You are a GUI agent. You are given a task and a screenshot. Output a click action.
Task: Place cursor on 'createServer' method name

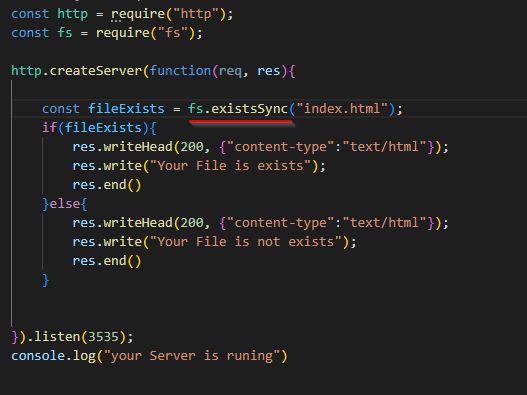(x=96, y=71)
